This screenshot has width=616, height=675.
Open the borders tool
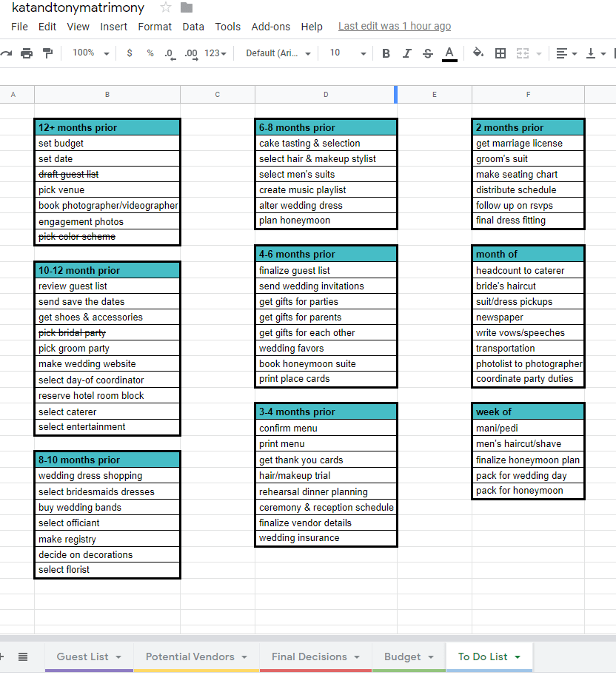(500, 53)
